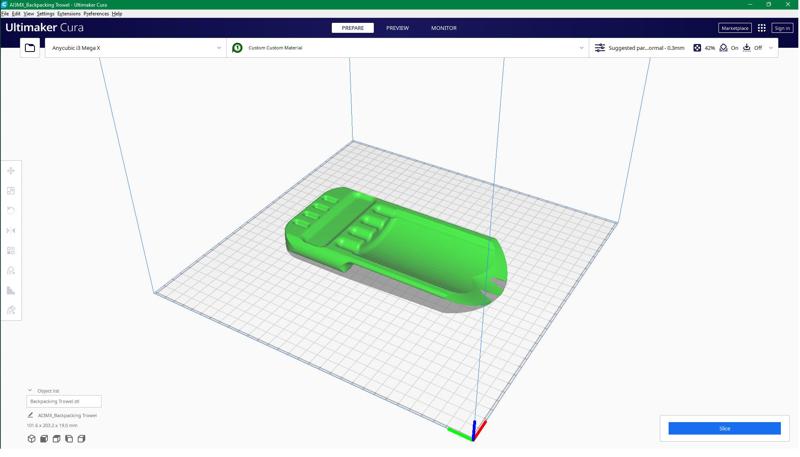
Task: Click the material extruder icon
Action: coord(237,47)
